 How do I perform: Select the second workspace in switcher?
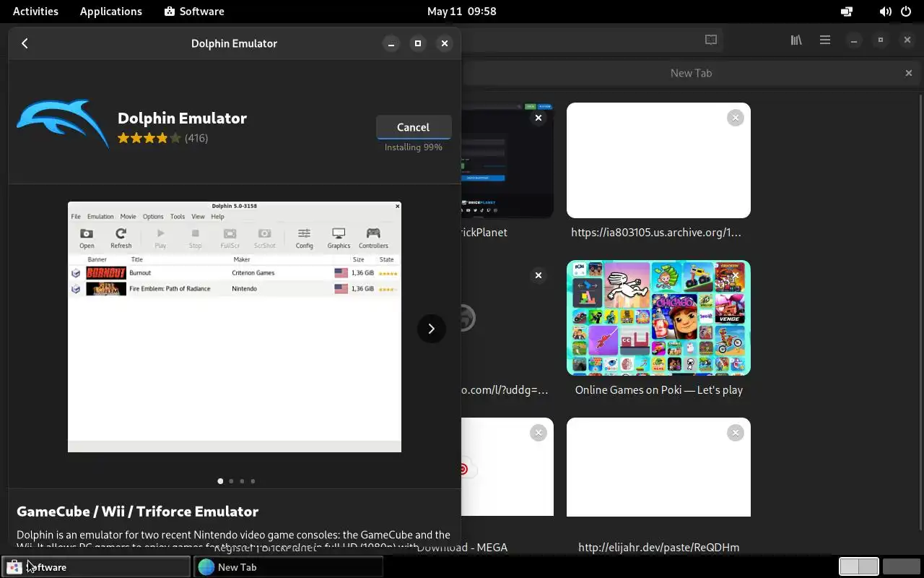tap(902, 567)
